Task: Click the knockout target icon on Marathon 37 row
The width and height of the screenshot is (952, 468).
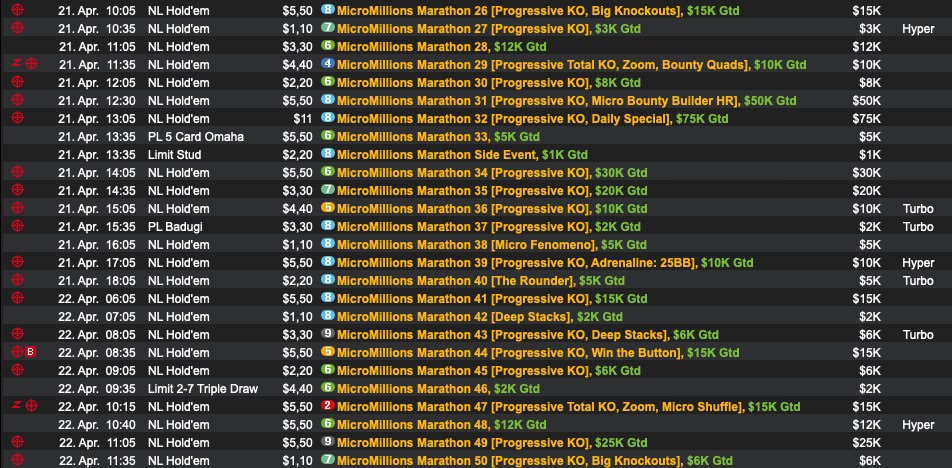Action: [18, 226]
